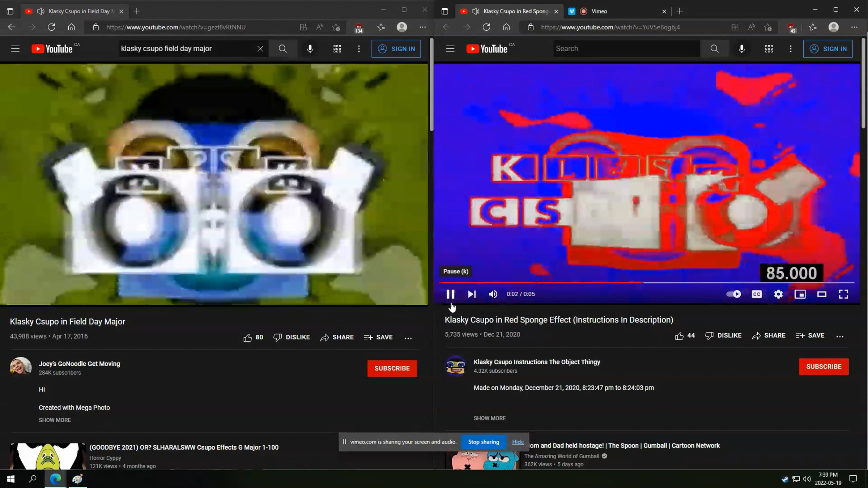Expand SHOW MORE under Joey's GoNoodle description
Viewport: 868px width, 488px height.
tap(55, 420)
